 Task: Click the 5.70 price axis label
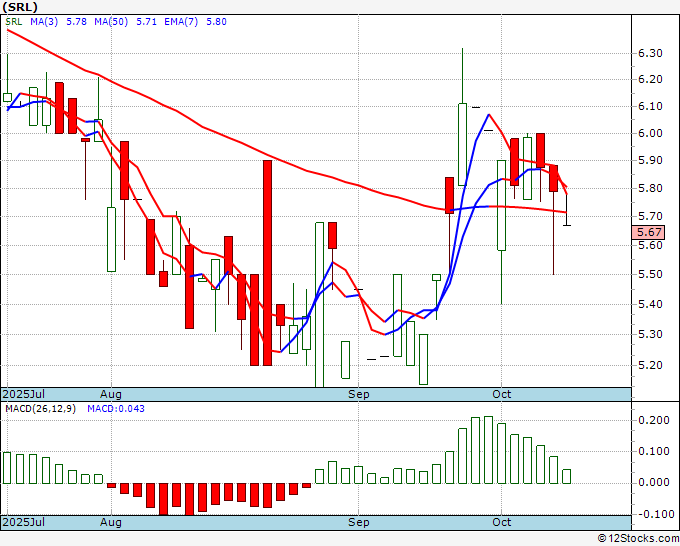[x=650, y=216]
